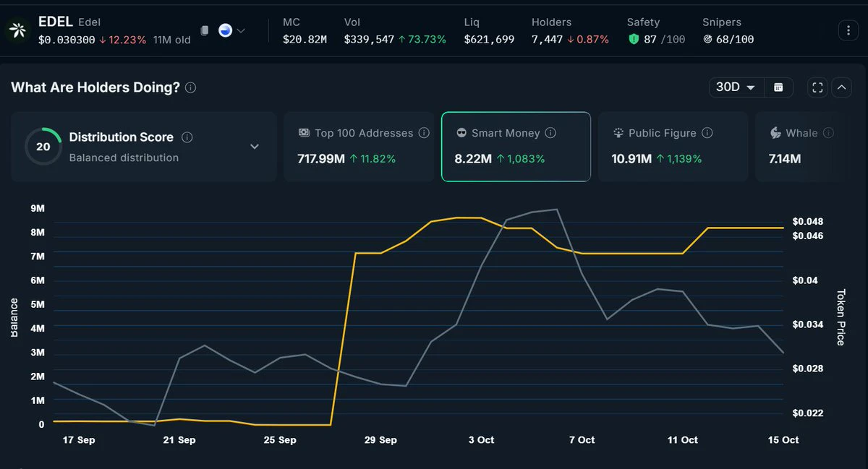Click the Liq value $621,699
This screenshot has height=469, width=868.
[489, 40]
